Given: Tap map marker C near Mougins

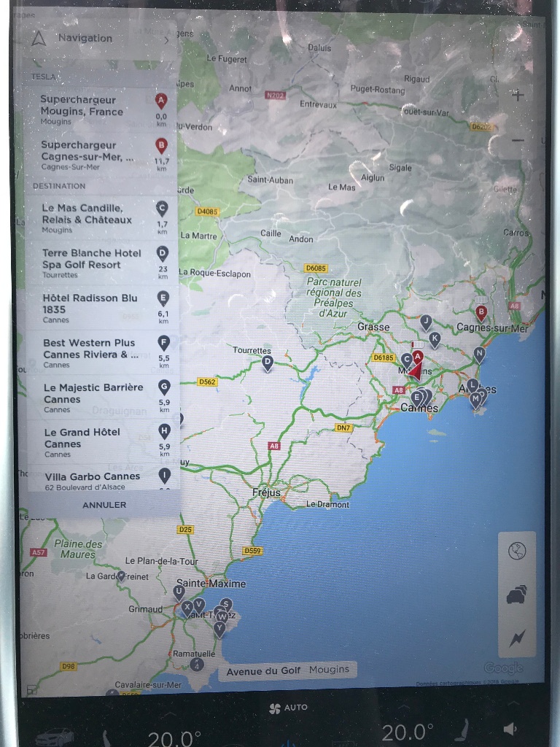Looking at the screenshot, I should [x=406, y=360].
